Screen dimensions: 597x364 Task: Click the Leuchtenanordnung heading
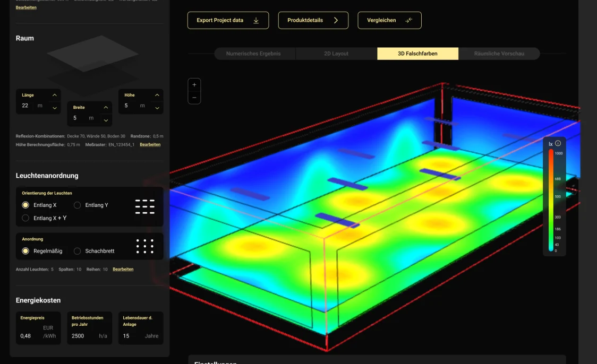pos(47,176)
